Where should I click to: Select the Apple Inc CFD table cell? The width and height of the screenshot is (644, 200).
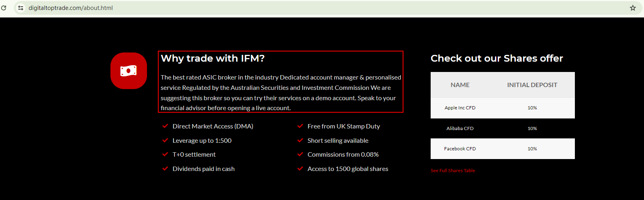pyautogui.click(x=460, y=108)
